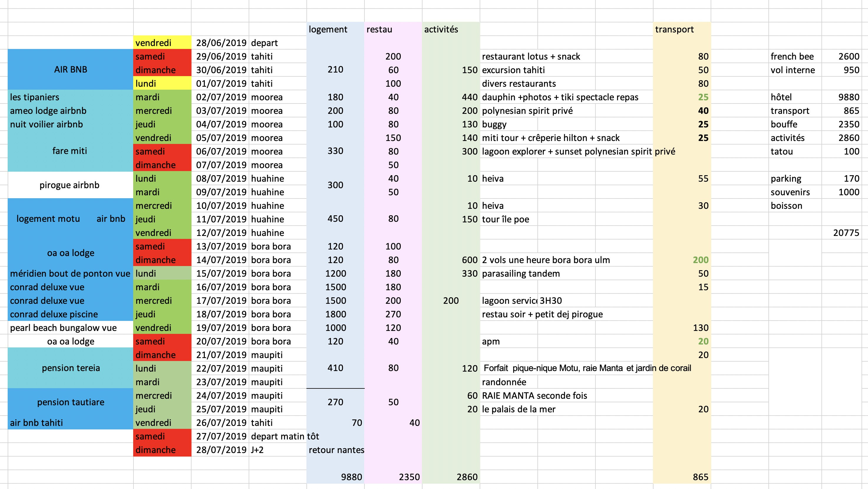Click the 'transport' header cell
This screenshot has width=868, height=489.
pyautogui.click(x=682, y=29)
